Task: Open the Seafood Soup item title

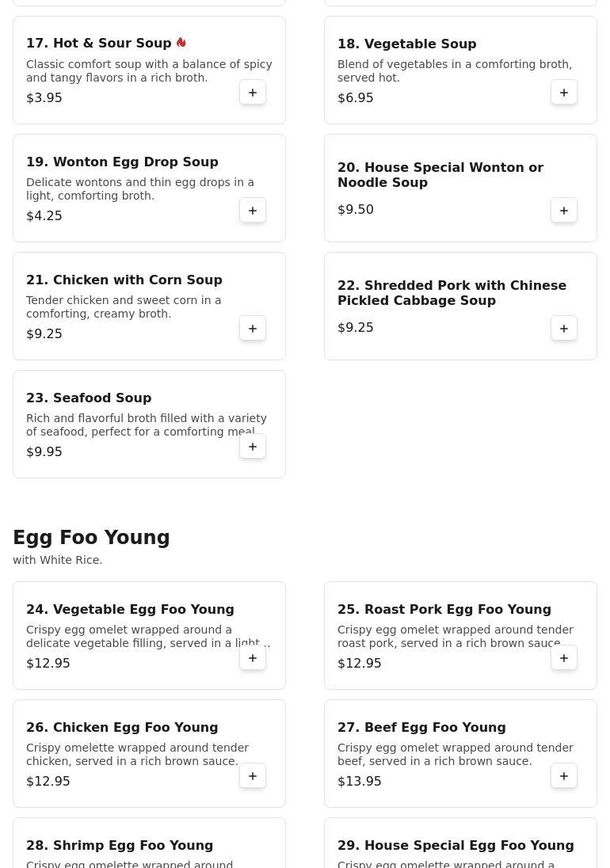Action: pyautogui.click(x=89, y=398)
